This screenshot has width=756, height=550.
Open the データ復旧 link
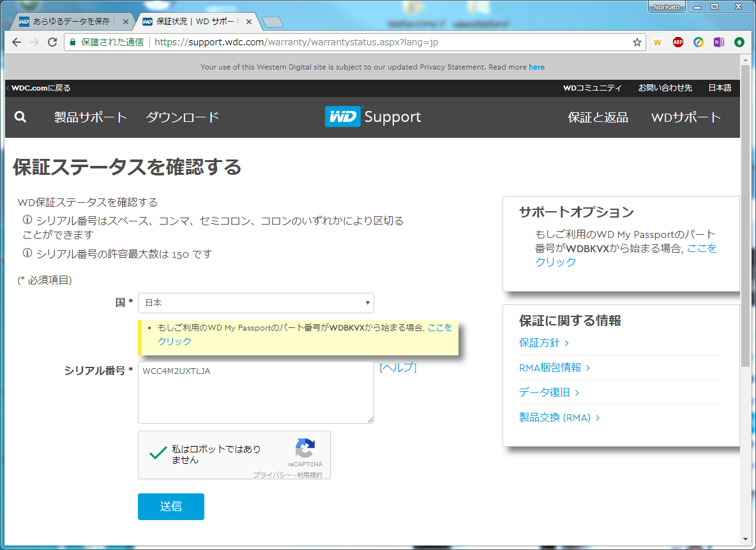pyautogui.click(x=548, y=392)
